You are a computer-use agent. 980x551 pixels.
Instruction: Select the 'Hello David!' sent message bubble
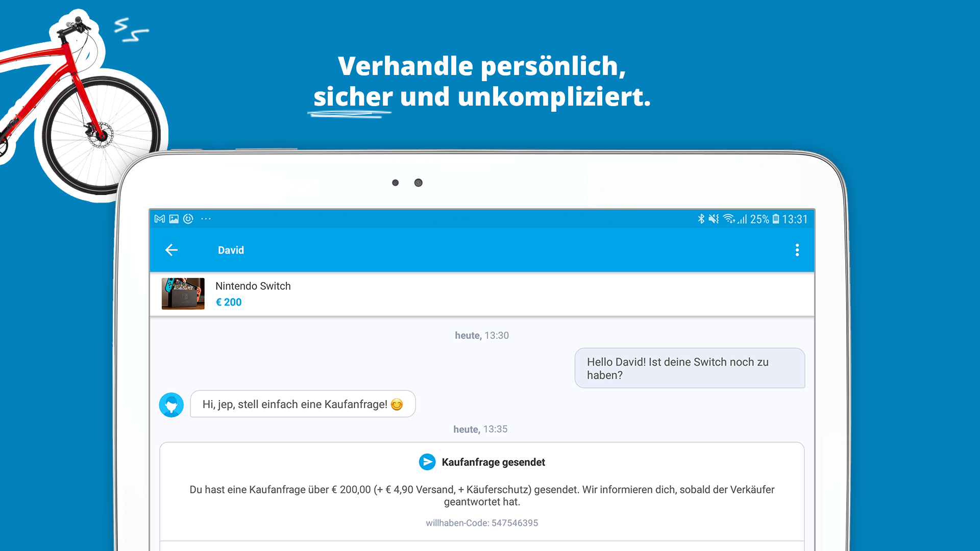(690, 368)
